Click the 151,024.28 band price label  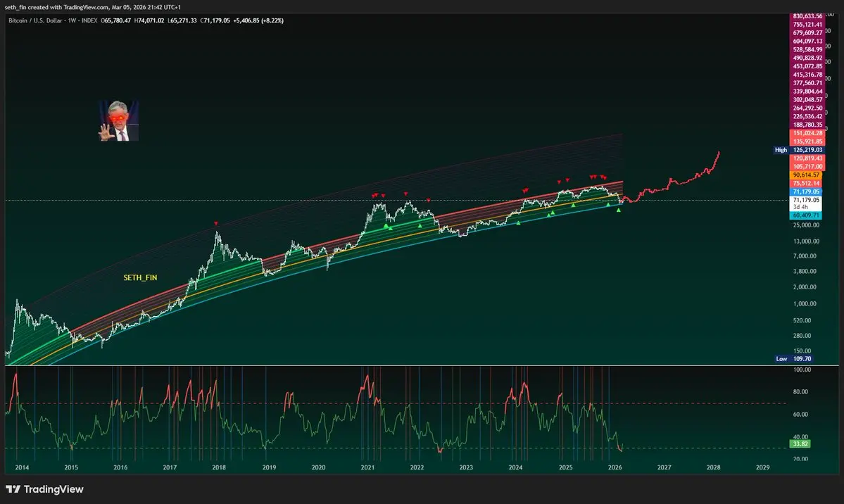click(x=807, y=133)
